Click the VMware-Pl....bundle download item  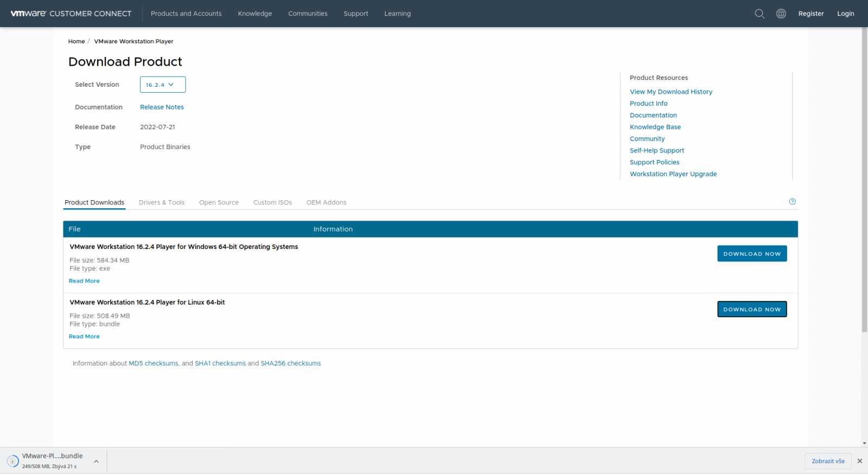(x=52, y=461)
